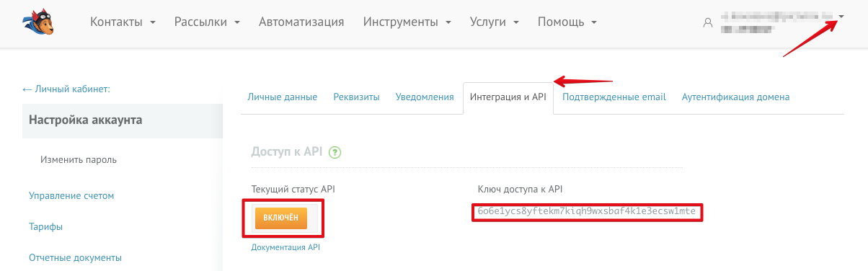Viewport: 868px width, 271px height.
Task: Open Документация API link
Action: coord(285,247)
